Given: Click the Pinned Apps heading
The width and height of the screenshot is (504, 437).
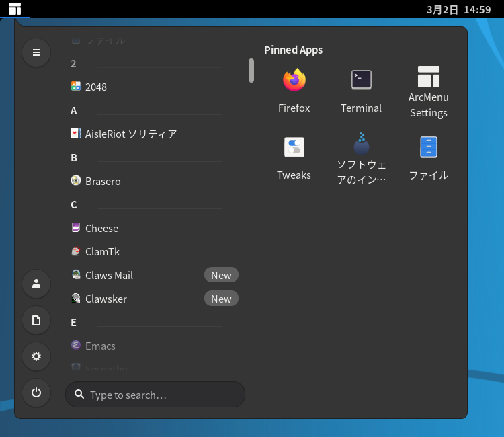Looking at the screenshot, I should tap(293, 50).
